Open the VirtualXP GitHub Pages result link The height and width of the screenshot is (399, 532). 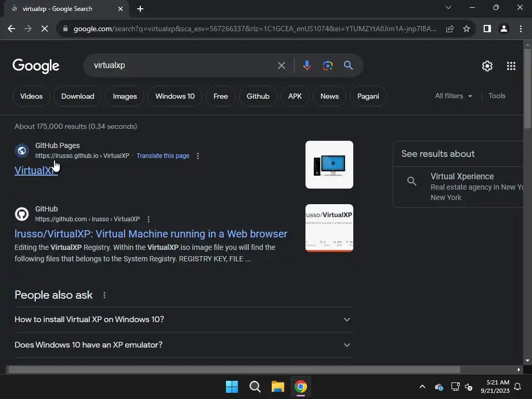(36, 170)
